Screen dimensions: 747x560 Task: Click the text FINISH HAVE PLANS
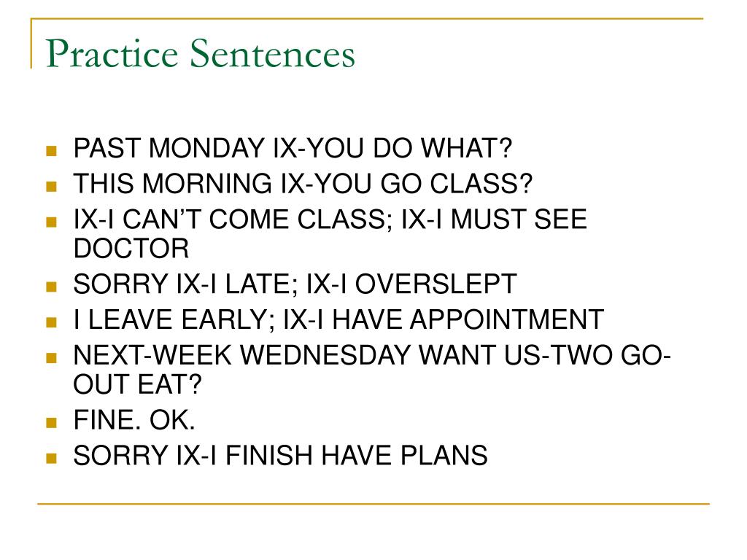[x=356, y=456]
